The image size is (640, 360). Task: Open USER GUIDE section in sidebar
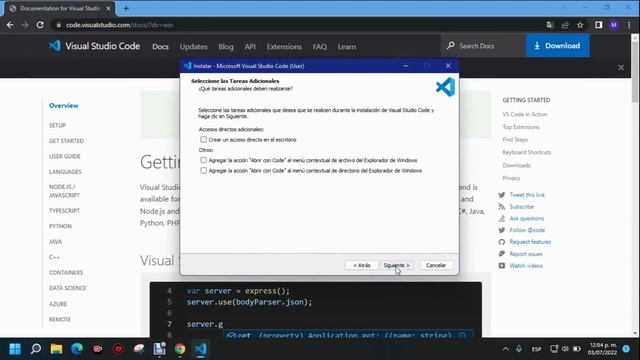(x=64, y=156)
